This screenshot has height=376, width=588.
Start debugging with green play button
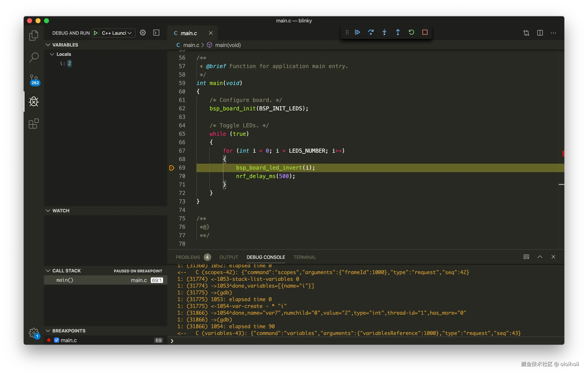(96, 33)
